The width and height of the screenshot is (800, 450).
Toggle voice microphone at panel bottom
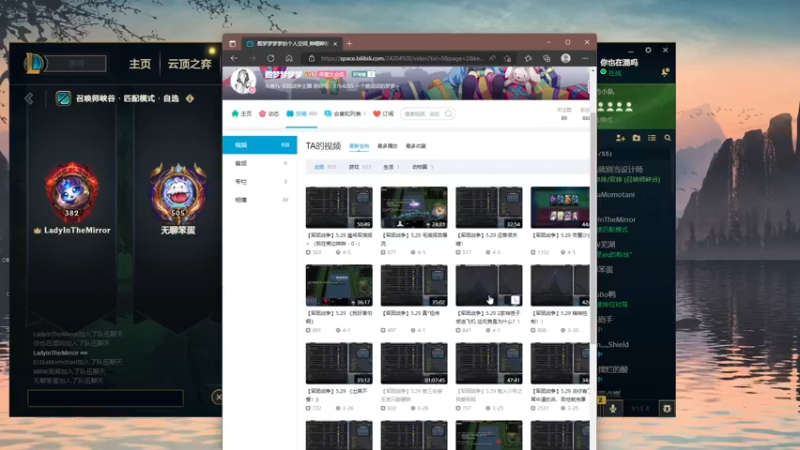(613, 408)
